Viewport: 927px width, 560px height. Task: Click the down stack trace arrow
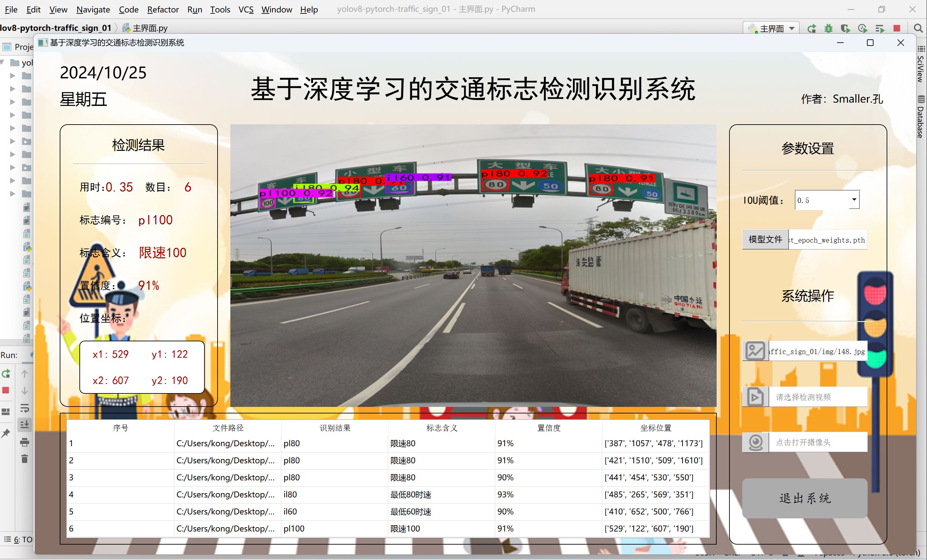point(25,391)
